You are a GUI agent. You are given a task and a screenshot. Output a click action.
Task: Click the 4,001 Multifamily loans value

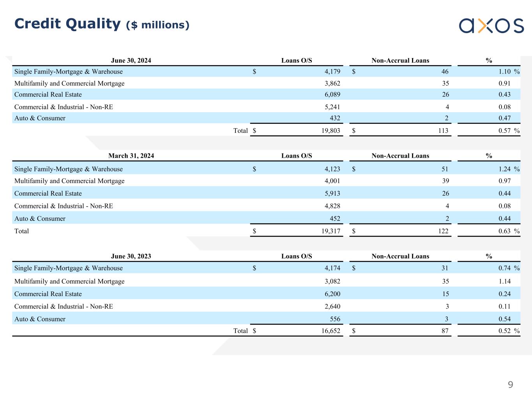click(x=332, y=181)
